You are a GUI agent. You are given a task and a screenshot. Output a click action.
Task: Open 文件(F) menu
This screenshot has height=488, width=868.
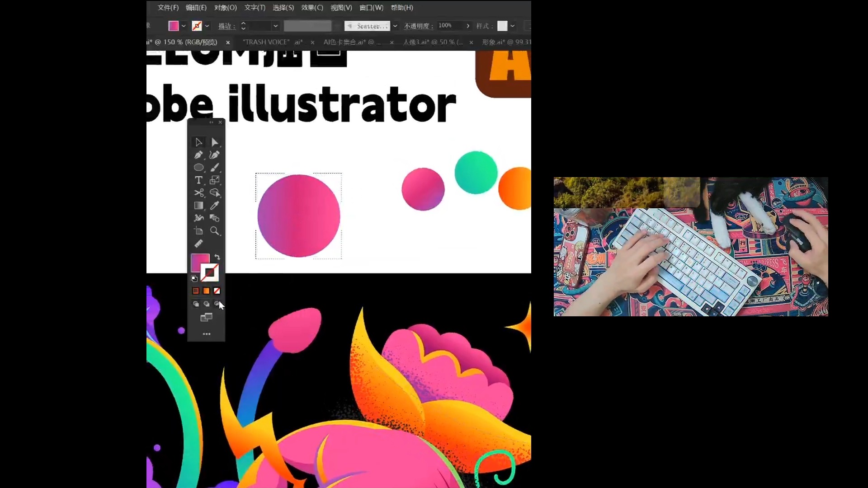(x=168, y=8)
